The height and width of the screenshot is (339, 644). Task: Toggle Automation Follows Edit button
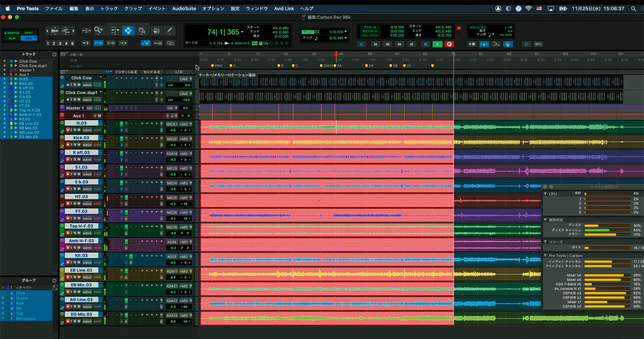point(145,43)
